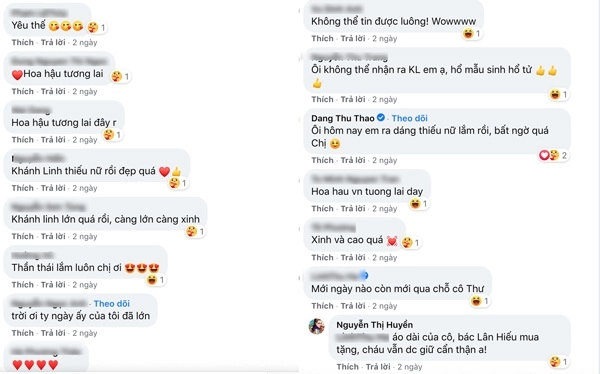Click Thích under Dang Thu Thao's comment

(x=322, y=160)
